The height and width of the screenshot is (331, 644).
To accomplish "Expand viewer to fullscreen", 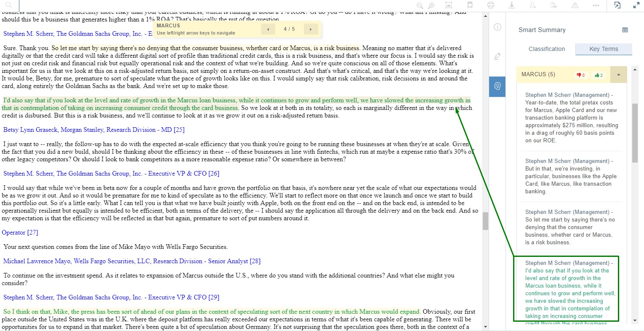I will [636, 5].
